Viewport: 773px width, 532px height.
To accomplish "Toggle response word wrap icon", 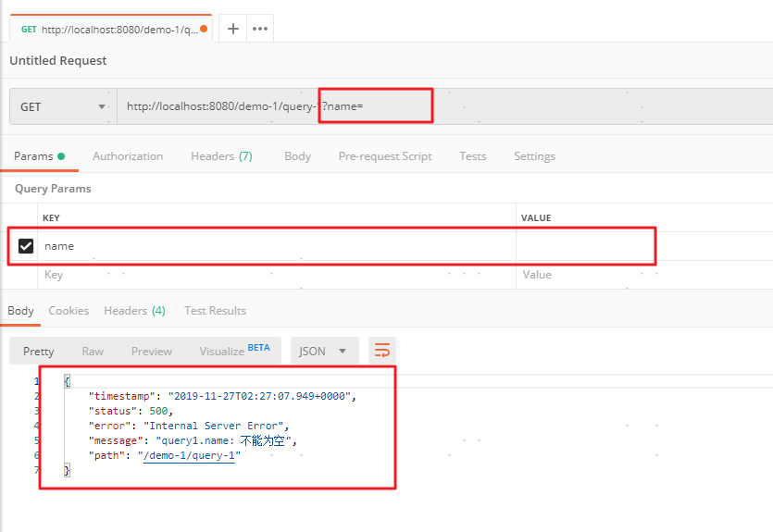I will point(382,351).
